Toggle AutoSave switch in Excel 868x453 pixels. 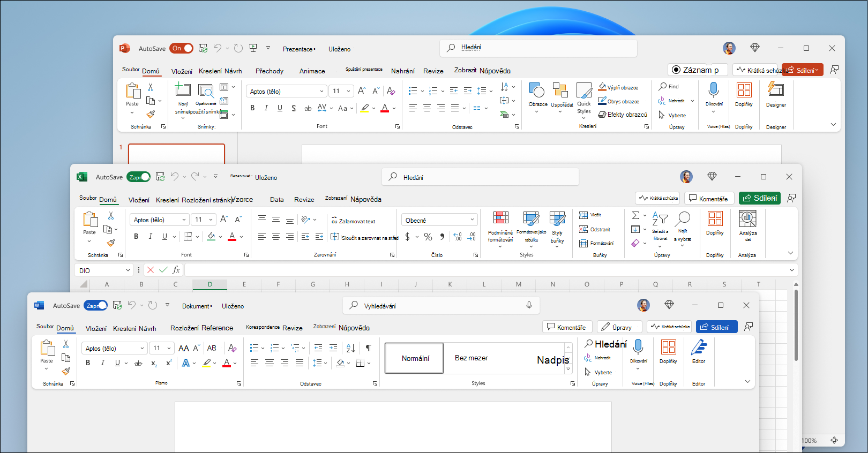coord(139,177)
